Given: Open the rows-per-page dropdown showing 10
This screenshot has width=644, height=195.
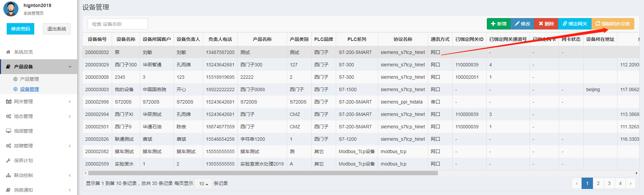Looking at the screenshot, I should (203, 184).
